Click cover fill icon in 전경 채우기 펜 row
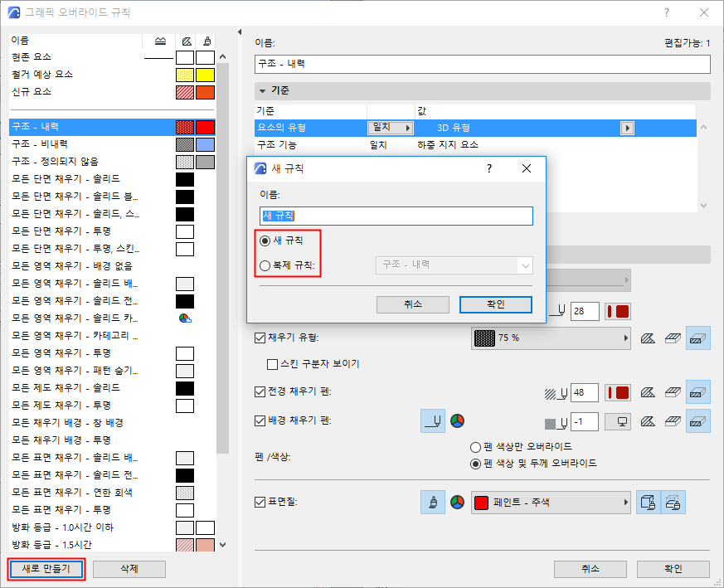The width and height of the screenshot is (724, 588). (673, 392)
